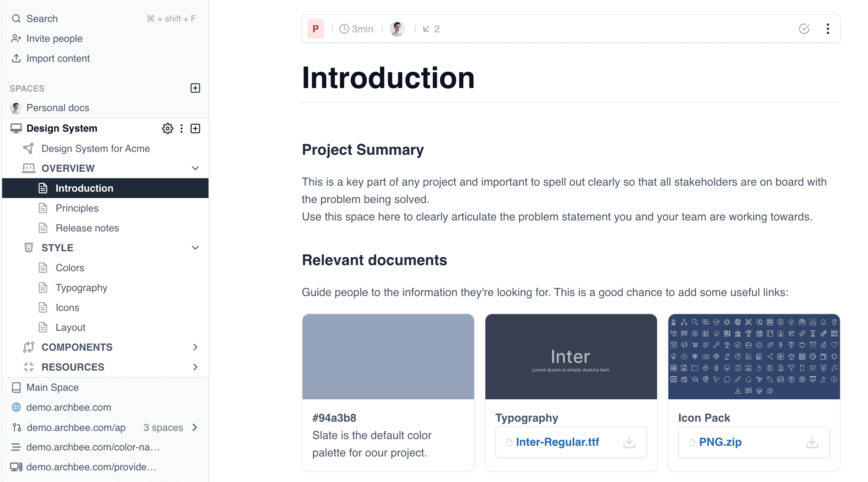Click Invite people
The width and height of the screenshot is (868, 482).
(54, 39)
